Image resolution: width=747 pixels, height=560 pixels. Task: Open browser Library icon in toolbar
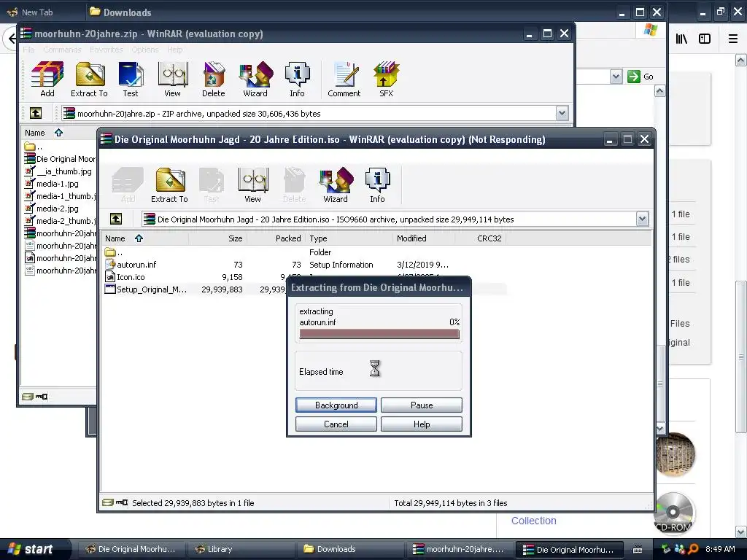(x=681, y=39)
